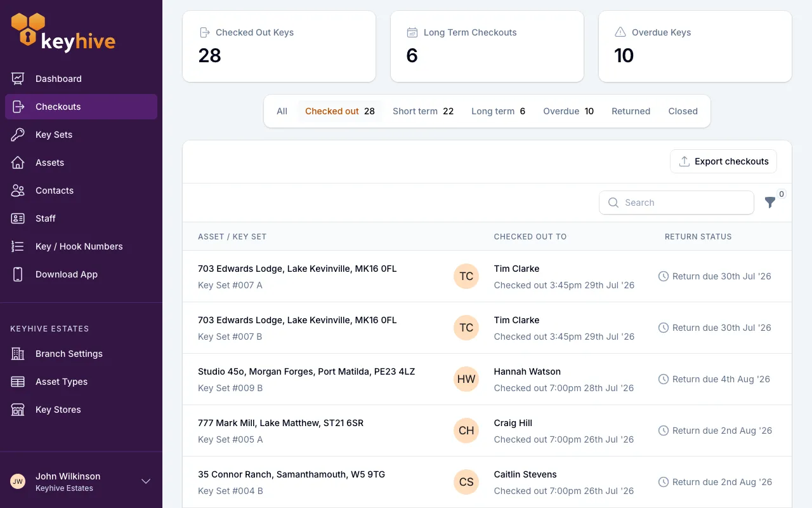Click the Export checkouts button
812x508 pixels.
click(723, 161)
